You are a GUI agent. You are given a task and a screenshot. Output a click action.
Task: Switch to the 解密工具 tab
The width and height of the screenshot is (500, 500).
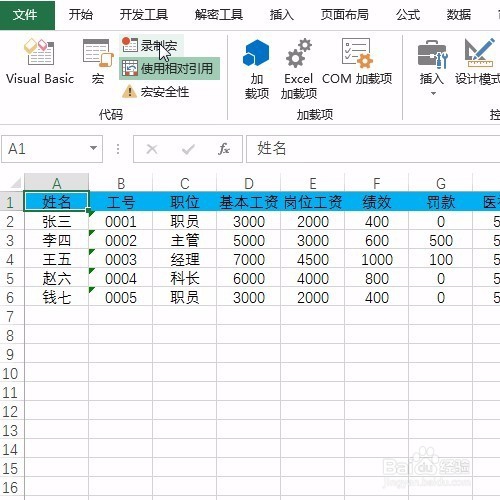[x=219, y=15]
